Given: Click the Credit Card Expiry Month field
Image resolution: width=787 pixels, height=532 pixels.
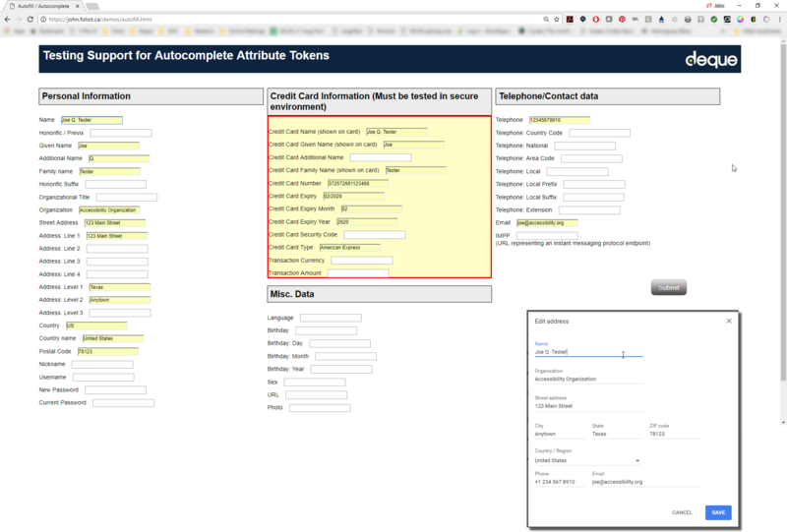Looking at the screenshot, I should pos(372,208).
